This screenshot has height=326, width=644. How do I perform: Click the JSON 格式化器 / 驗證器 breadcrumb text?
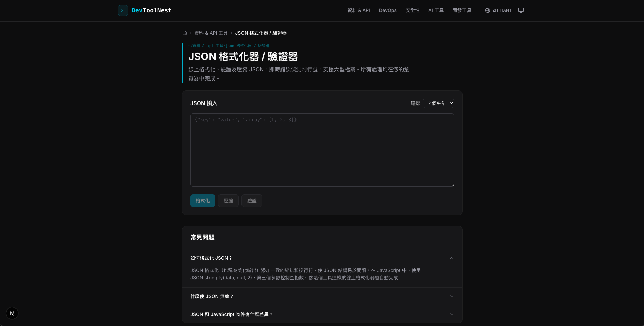261,33
